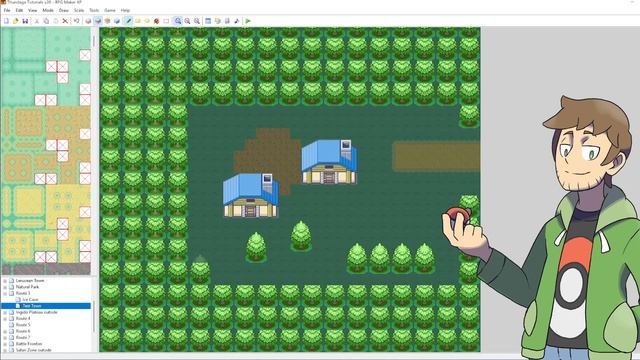
Task: Switch to Layer 3 editing icon
Action: click(107, 21)
